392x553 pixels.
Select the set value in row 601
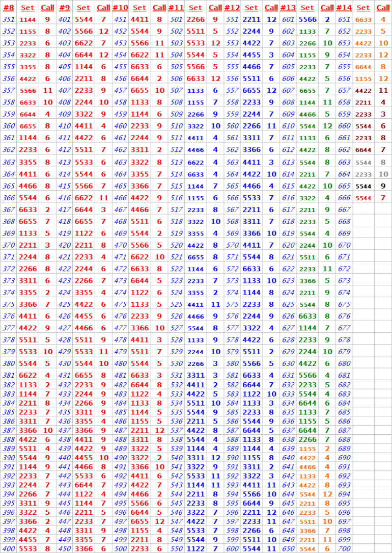click(307, 19)
